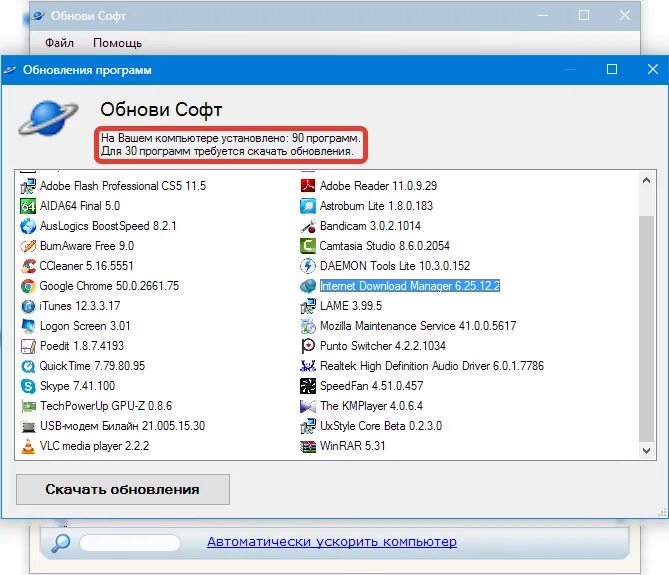Click the TechPowerUp GPU-Z icon

(x=28, y=406)
